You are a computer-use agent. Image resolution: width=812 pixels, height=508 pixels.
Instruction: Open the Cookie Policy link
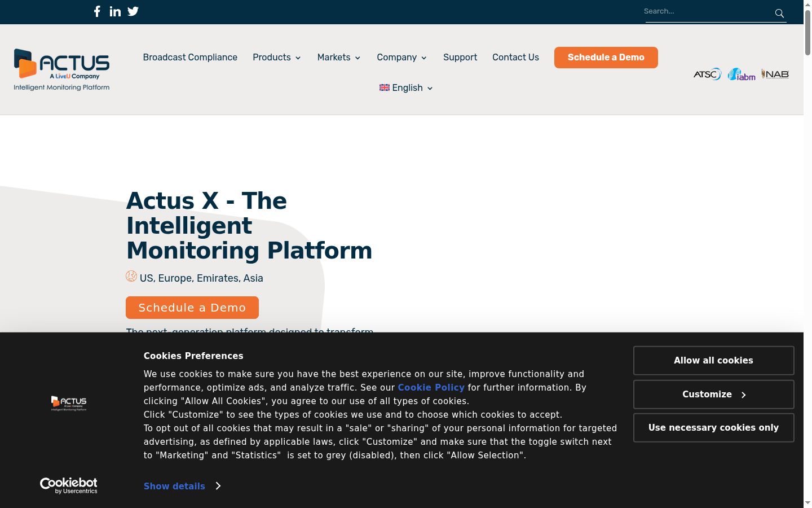pyautogui.click(x=431, y=388)
